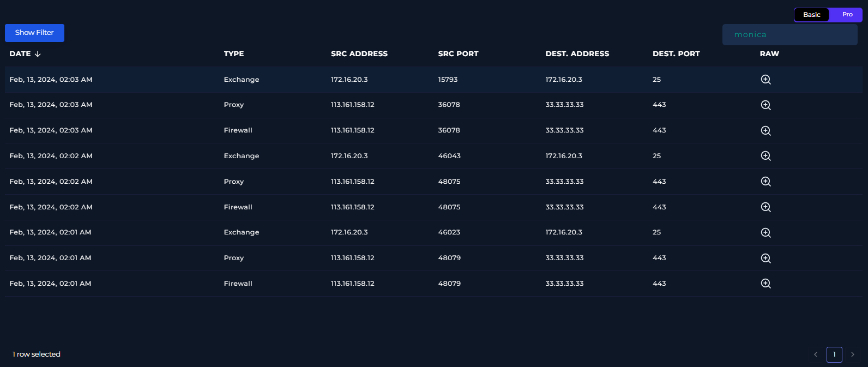Open raw view for Proxy port 48075
This screenshot has height=367, width=868.
(x=765, y=182)
